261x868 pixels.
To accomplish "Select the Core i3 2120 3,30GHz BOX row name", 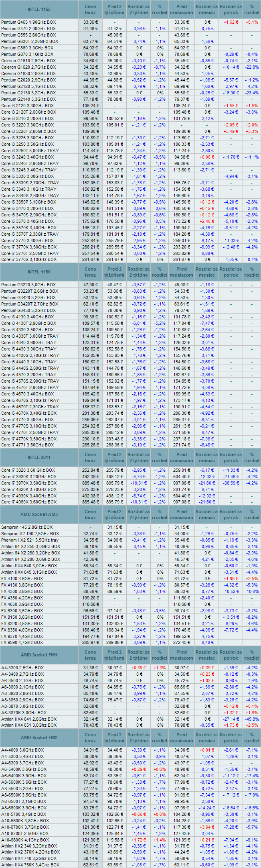I will pyautogui.click(x=27, y=106).
